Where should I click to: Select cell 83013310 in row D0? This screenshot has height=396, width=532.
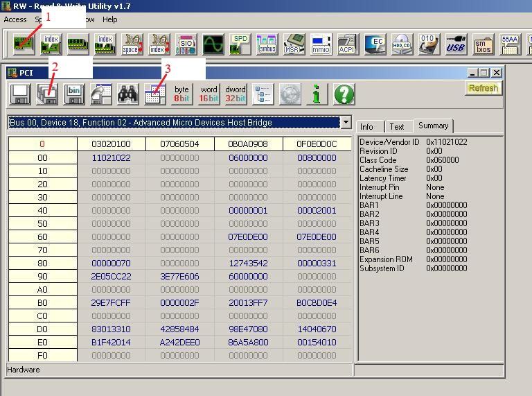click(112, 329)
